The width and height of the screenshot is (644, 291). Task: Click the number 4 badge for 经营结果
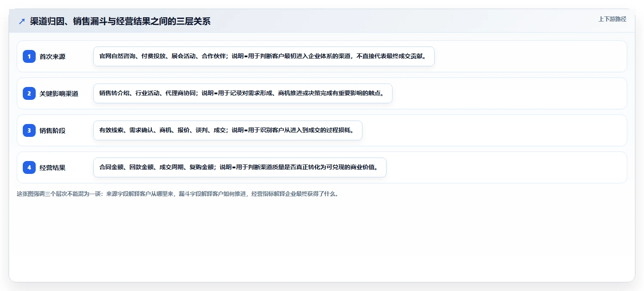click(x=29, y=167)
